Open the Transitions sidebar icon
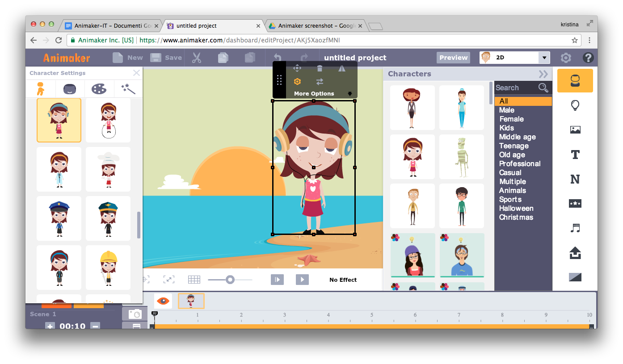Screen dimensions: 623x364 point(575,277)
